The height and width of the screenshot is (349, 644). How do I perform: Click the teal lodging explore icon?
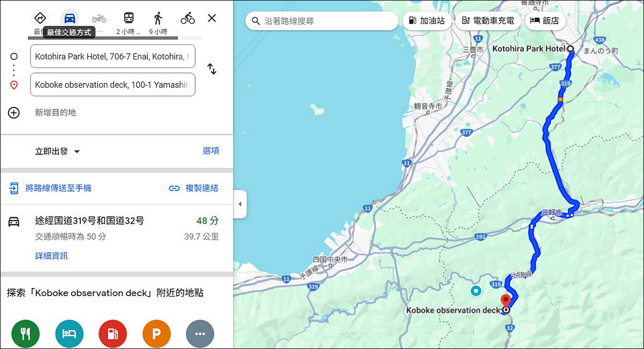pyautogui.click(x=69, y=333)
